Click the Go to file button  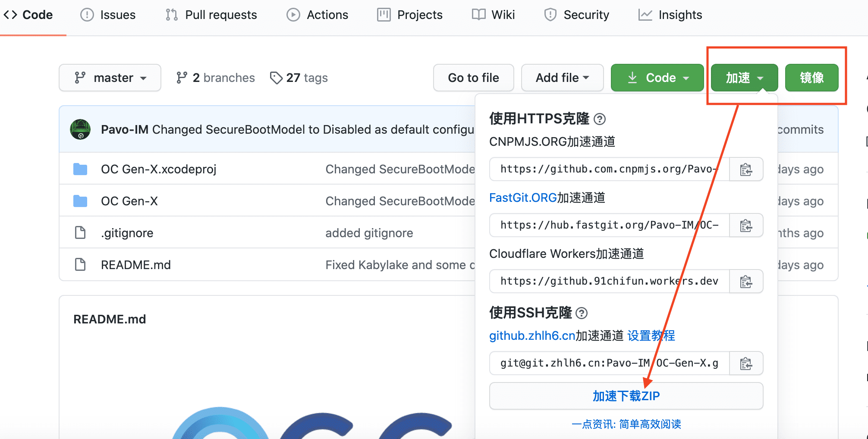[474, 78]
